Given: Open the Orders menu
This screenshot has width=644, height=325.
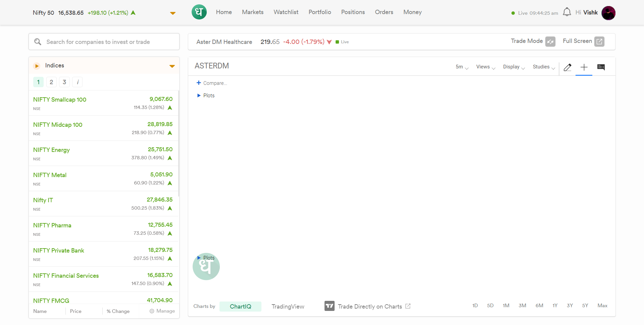Looking at the screenshot, I should click(x=384, y=12).
